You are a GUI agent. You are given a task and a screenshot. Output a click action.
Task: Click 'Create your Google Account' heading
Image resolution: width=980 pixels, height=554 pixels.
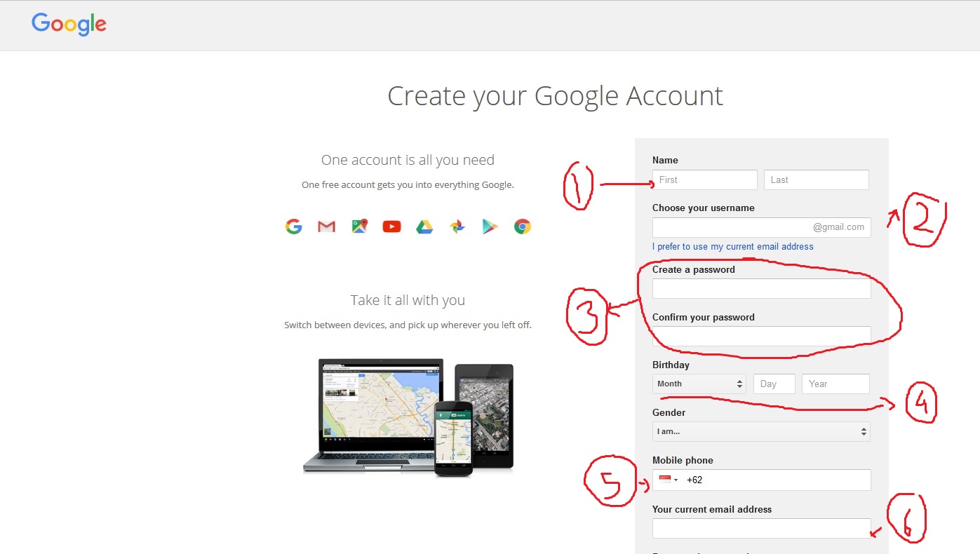tap(555, 96)
